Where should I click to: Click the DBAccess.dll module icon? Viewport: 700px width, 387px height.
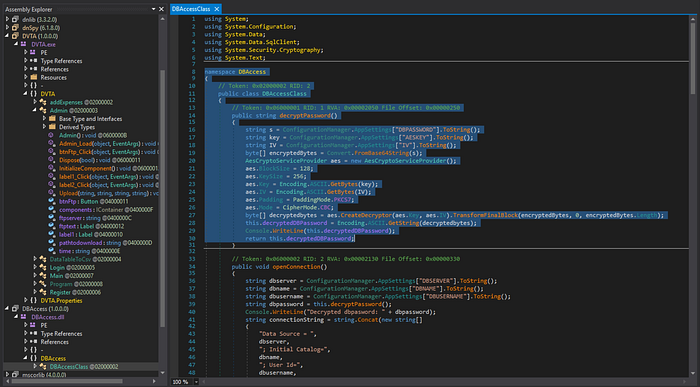pos(24,317)
